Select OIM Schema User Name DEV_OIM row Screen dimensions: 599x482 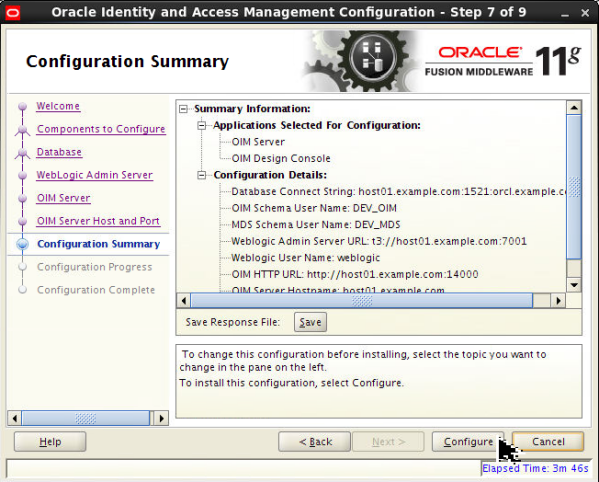coord(314,208)
